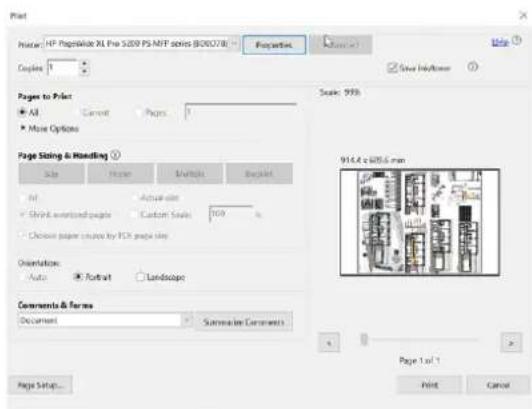Select Landscape orientation option
This screenshot has width=532, height=409.
click(x=140, y=277)
